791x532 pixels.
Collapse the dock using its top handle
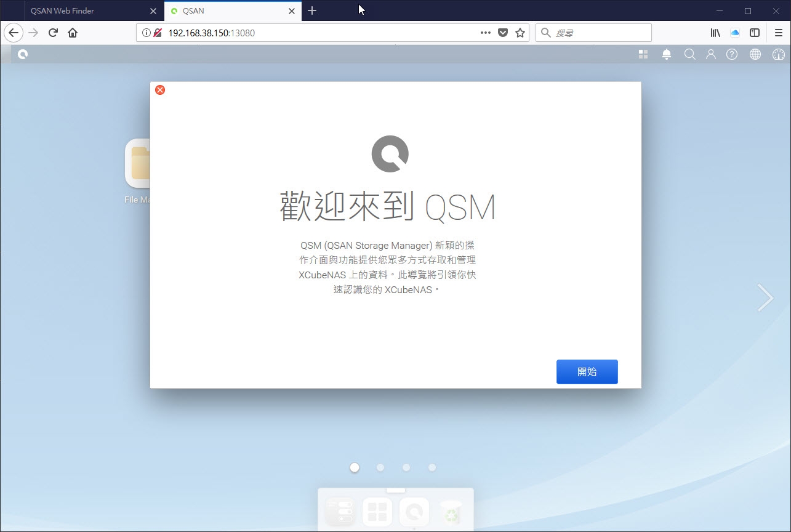(x=396, y=490)
